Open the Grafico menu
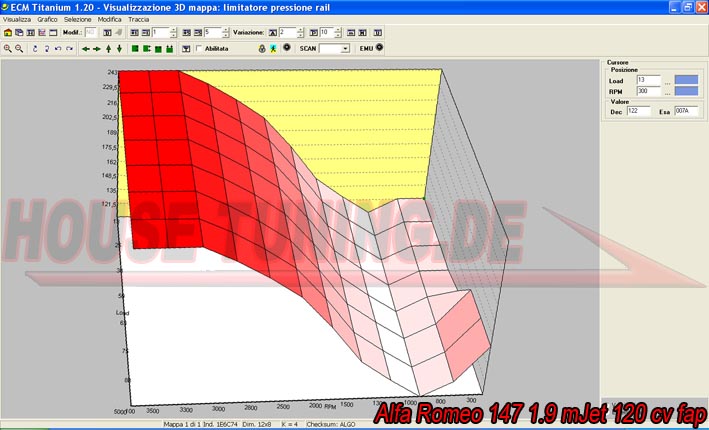The image size is (709, 430). [x=47, y=19]
